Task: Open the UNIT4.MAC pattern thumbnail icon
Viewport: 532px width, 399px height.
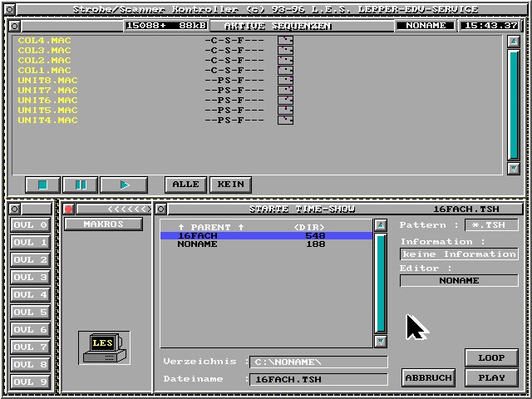Action: [285, 120]
